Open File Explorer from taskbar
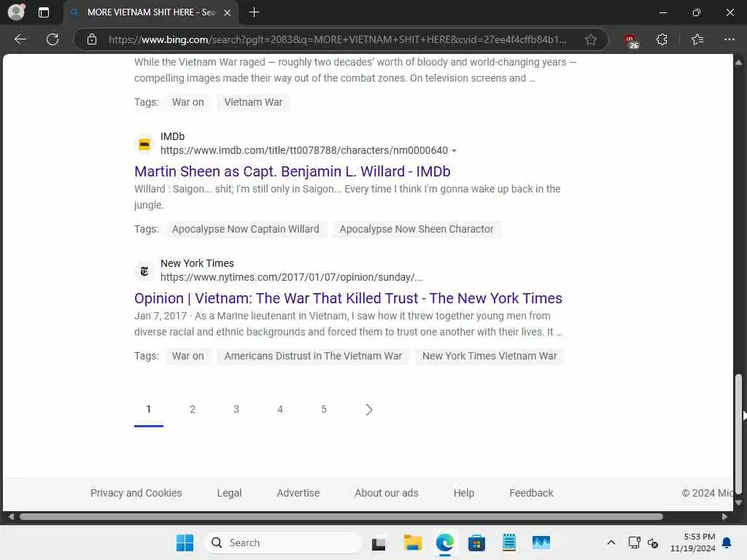The height and width of the screenshot is (560, 747). [x=413, y=542]
